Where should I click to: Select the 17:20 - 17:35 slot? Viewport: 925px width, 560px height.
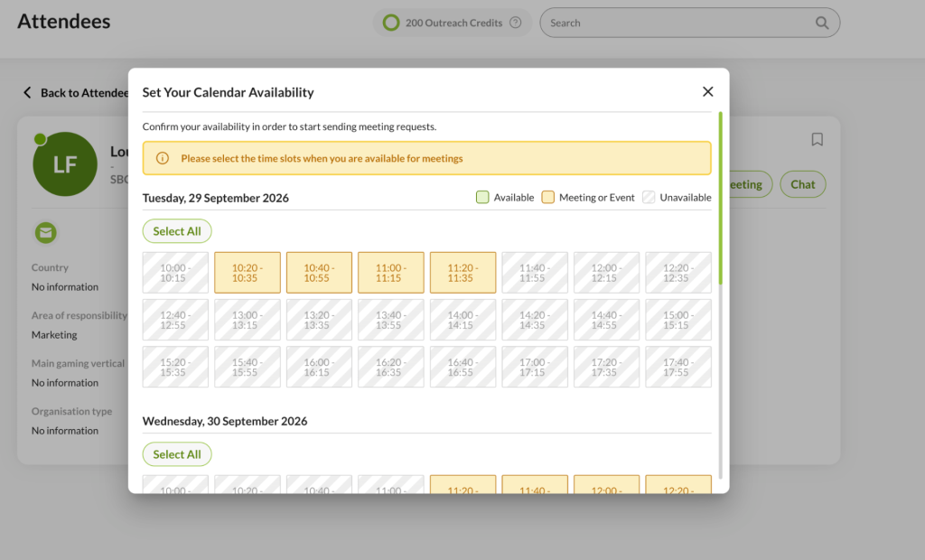tap(606, 367)
